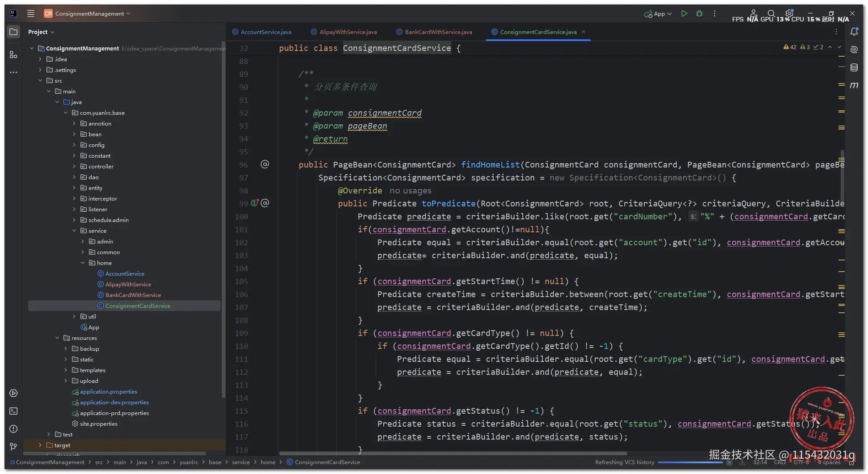868x474 pixels.
Task: Click 'no usages' inlay hint
Action: pos(411,191)
